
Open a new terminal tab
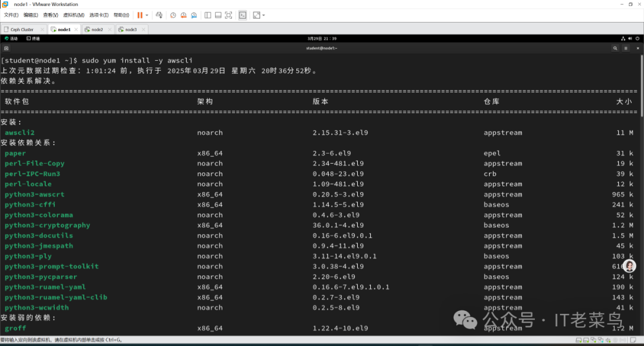pyautogui.click(x=6, y=48)
